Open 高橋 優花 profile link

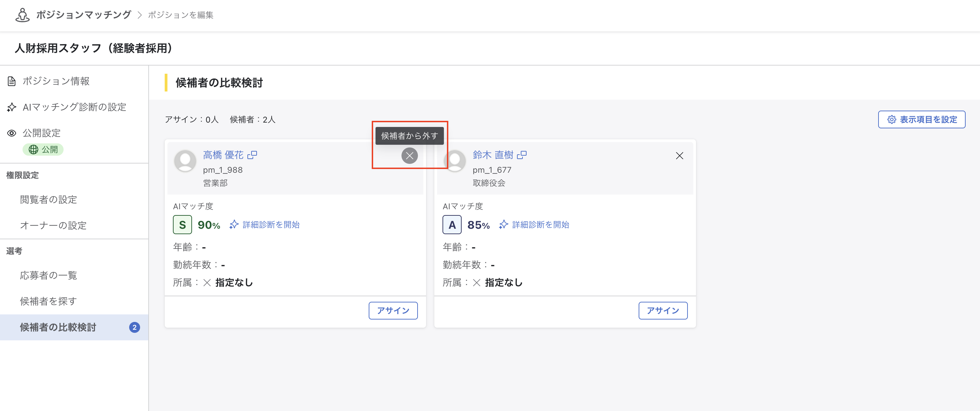pyautogui.click(x=223, y=155)
